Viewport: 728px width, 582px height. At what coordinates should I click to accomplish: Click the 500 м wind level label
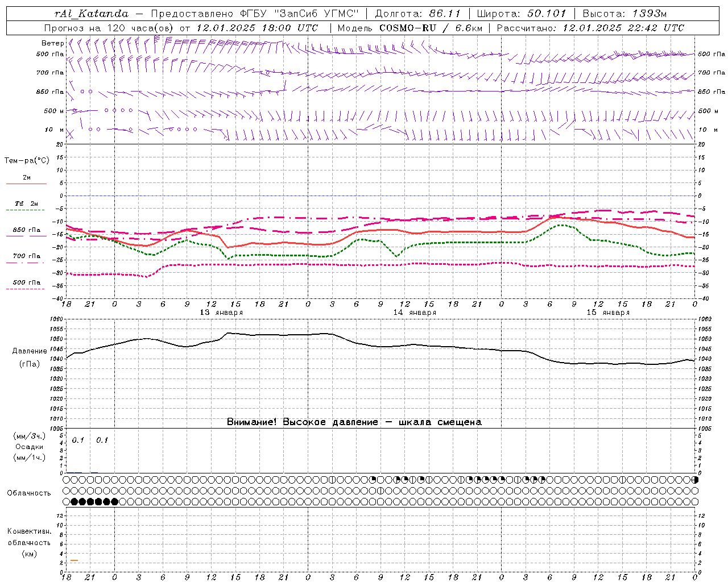54,111
